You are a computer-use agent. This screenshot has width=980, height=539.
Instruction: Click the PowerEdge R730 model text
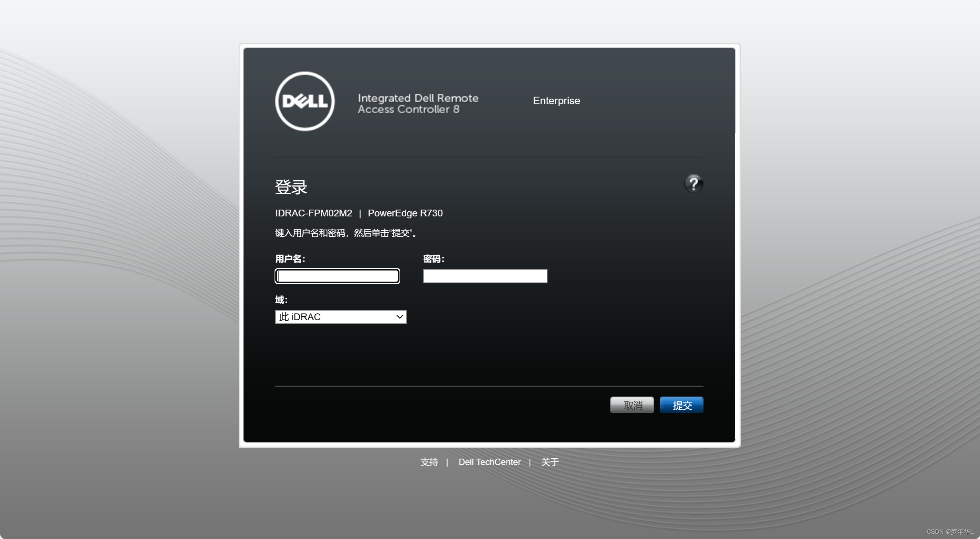[405, 213]
